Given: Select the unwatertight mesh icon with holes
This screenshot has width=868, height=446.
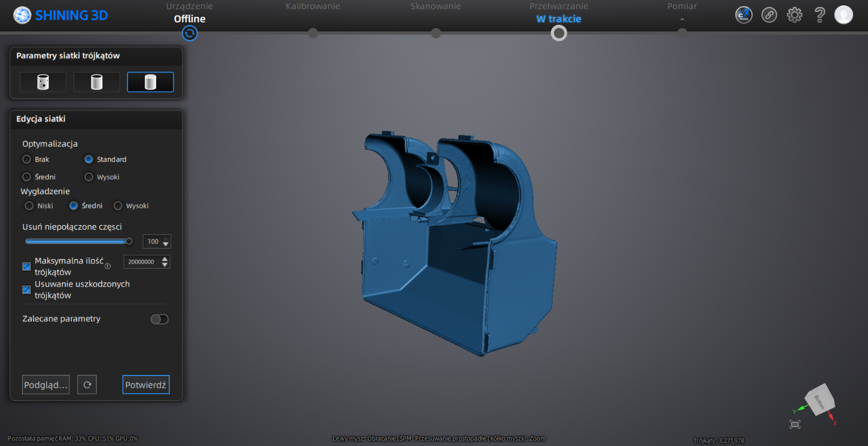Looking at the screenshot, I should tap(43, 82).
